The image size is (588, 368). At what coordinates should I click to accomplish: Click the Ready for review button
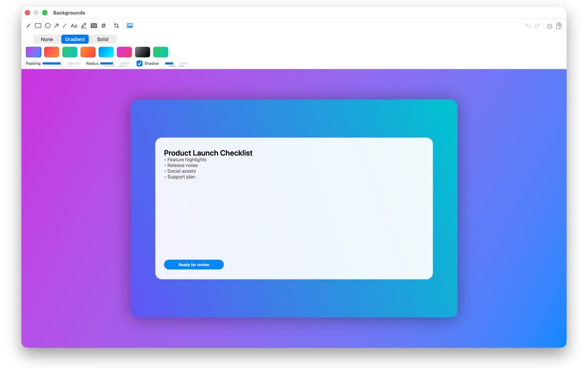tap(194, 264)
